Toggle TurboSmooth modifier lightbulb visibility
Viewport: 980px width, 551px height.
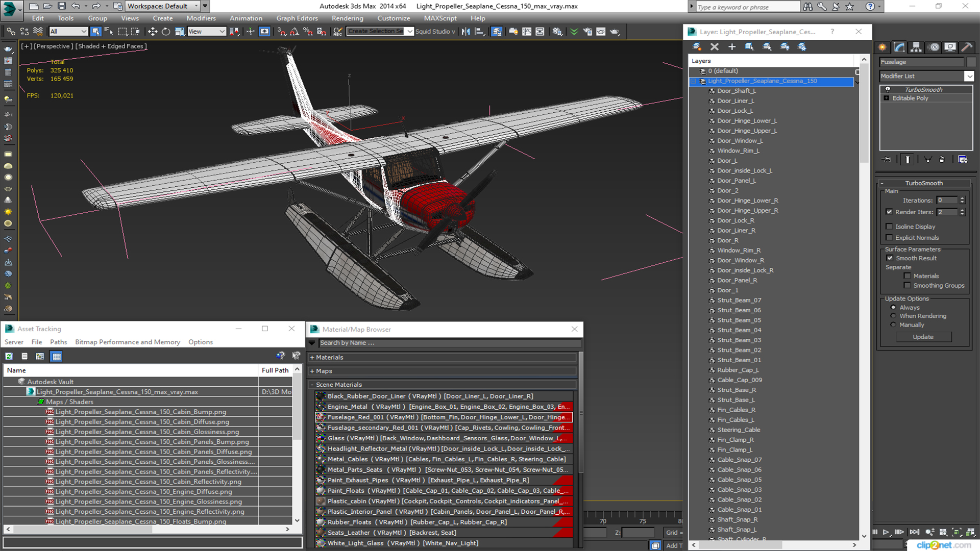click(888, 89)
